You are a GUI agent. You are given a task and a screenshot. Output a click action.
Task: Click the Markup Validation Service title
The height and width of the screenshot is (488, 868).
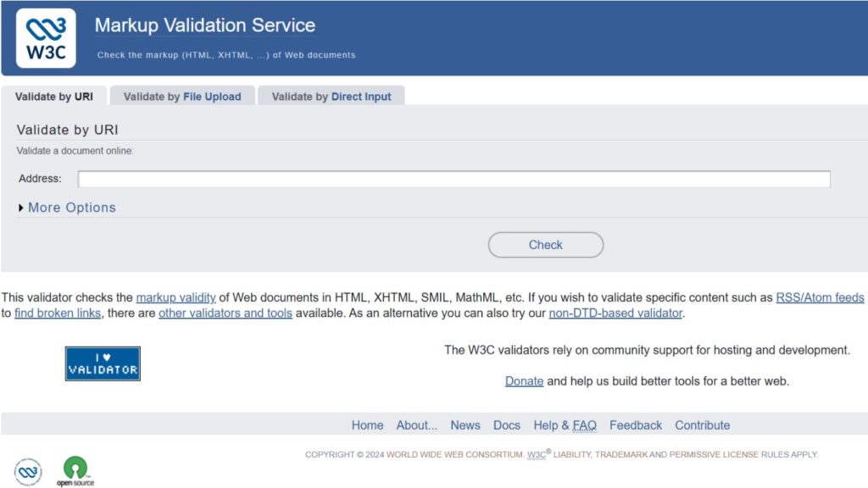[204, 25]
